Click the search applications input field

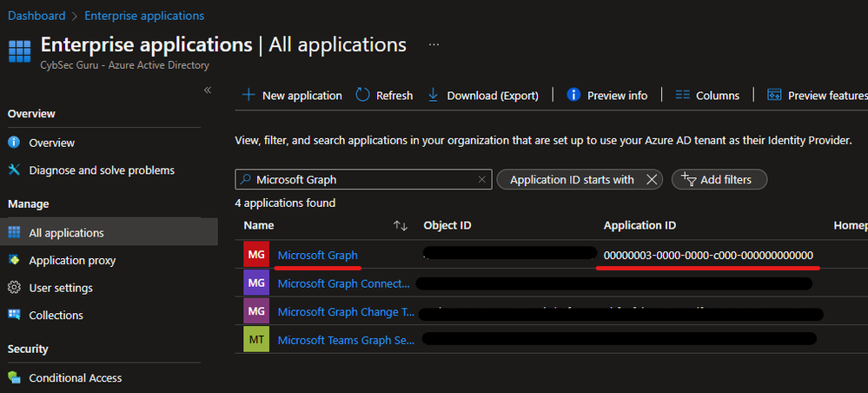tap(364, 180)
